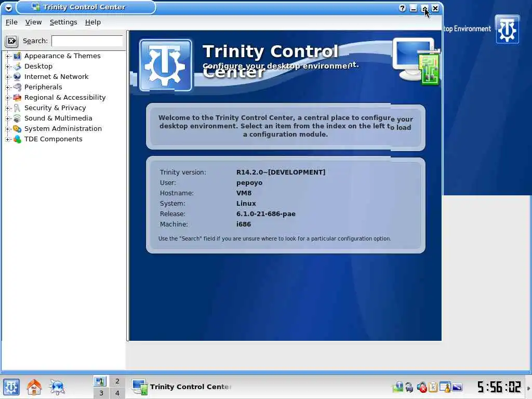The width and height of the screenshot is (532, 399).
Task: Click the 5:56:02 panel clock
Action: tap(499, 387)
